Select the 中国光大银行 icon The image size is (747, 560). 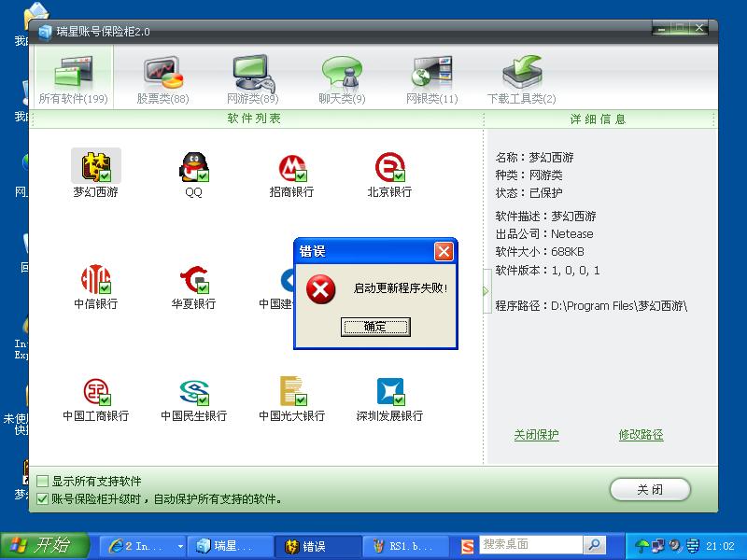click(293, 391)
